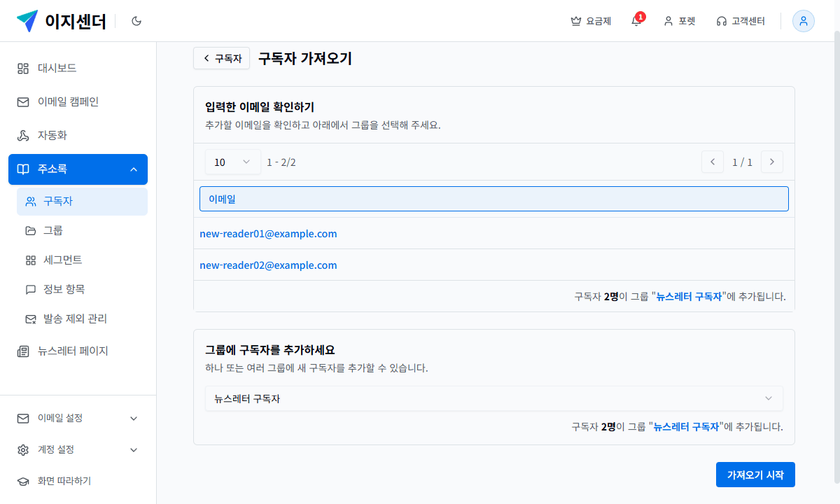Click the open book icon of 주소록
The image size is (840, 504).
tap(23, 169)
